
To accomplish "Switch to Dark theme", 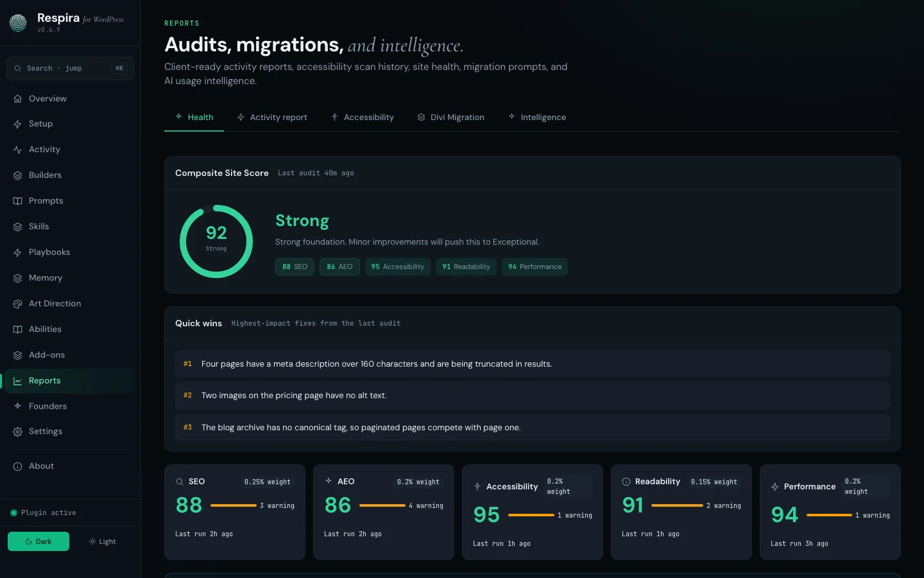I will pos(38,541).
